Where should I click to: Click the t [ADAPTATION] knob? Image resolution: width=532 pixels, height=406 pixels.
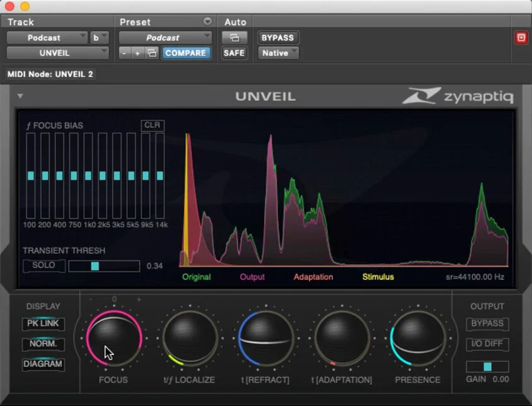(x=342, y=338)
